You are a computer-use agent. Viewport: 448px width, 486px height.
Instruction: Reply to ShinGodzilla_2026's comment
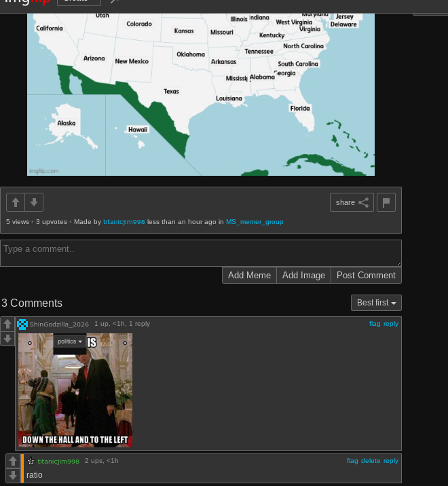click(391, 324)
